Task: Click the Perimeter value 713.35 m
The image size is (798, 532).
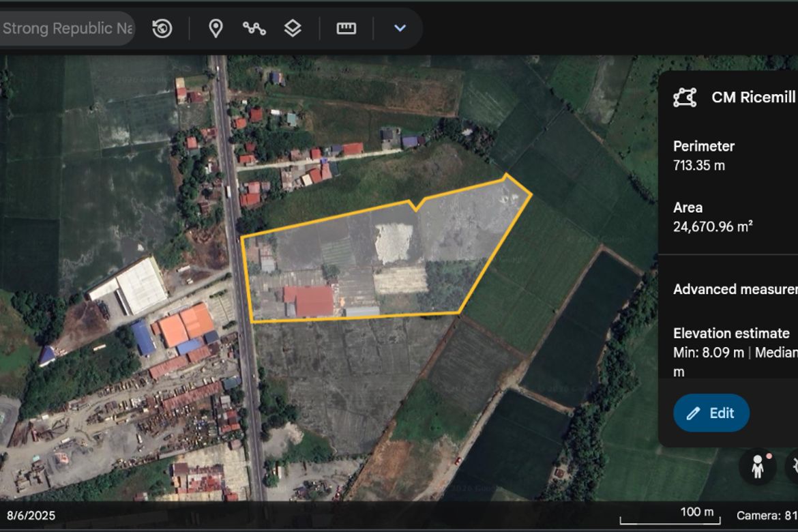Action: (698, 166)
